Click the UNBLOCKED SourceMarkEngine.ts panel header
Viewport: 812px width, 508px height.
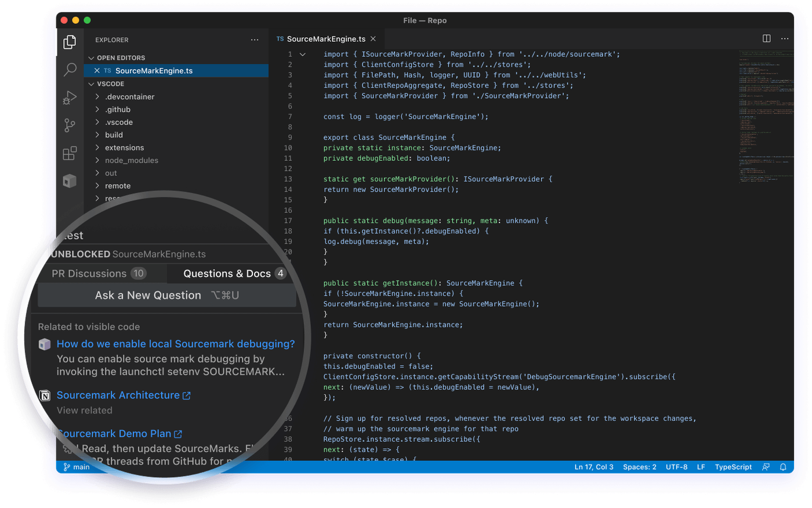pos(129,254)
